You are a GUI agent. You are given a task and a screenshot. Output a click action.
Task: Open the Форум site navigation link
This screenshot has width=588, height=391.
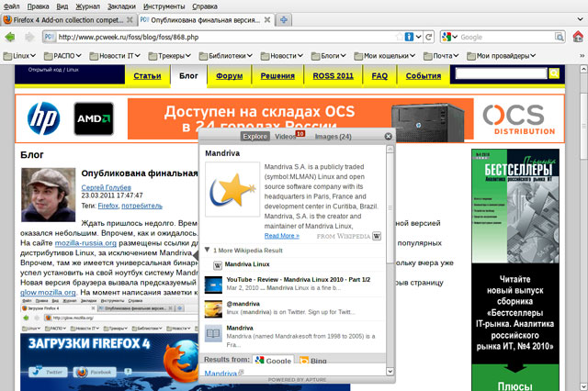[x=230, y=75]
